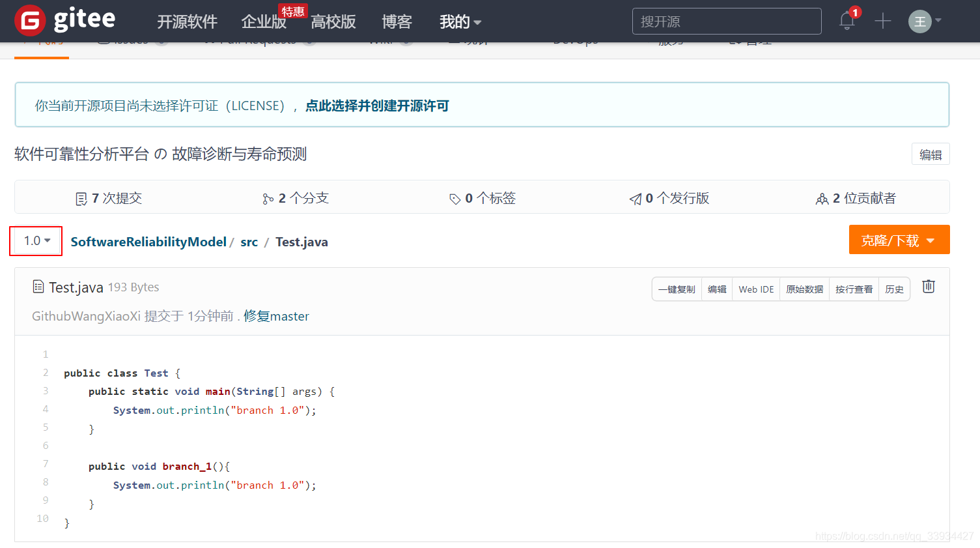
Task: Click the tags icon
Action: pos(455,199)
